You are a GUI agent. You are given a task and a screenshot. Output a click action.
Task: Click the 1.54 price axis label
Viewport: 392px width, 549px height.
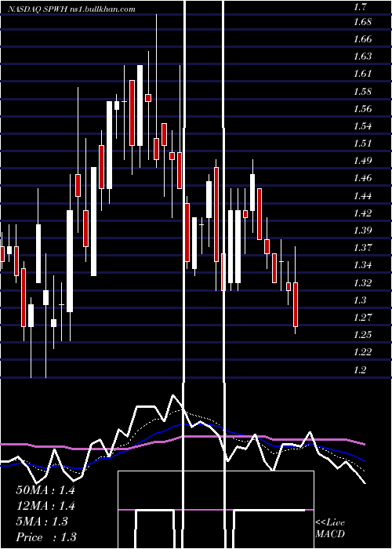pyautogui.click(x=362, y=126)
